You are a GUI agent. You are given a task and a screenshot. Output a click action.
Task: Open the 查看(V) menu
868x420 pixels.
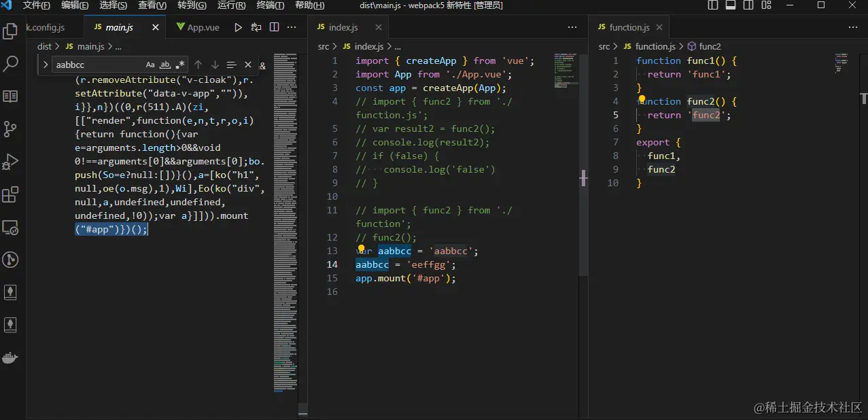coord(152,5)
